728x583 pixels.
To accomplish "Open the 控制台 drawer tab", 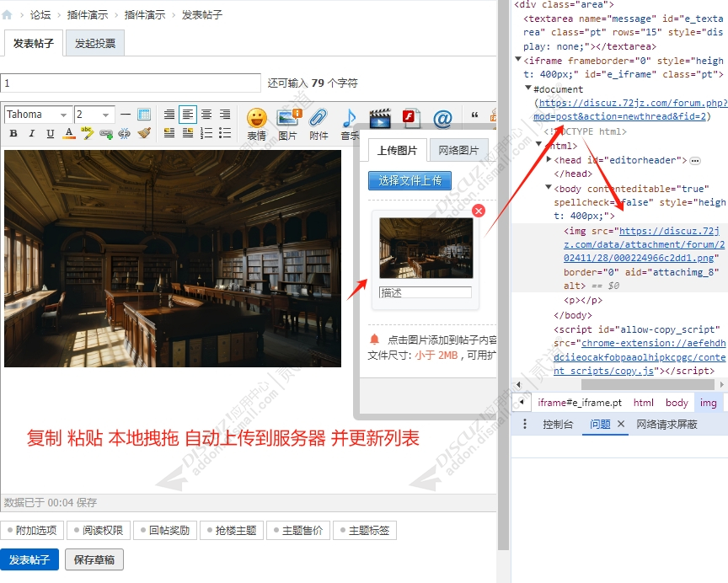I will click(558, 425).
